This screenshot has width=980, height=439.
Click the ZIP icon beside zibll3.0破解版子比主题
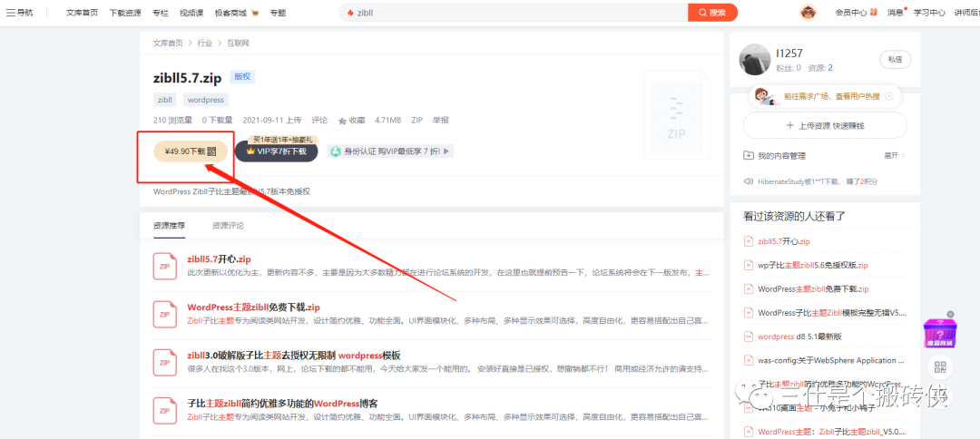pos(165,362)
